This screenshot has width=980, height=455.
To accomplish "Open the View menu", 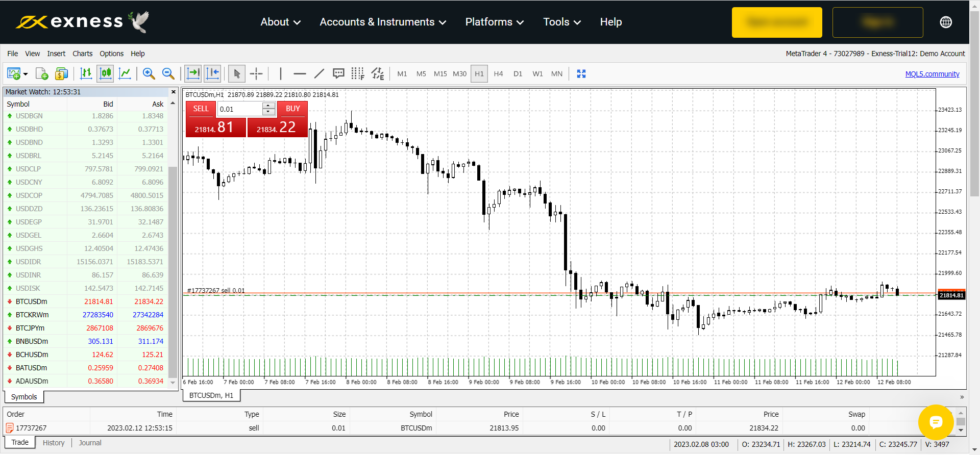I will tap(33, 54).
